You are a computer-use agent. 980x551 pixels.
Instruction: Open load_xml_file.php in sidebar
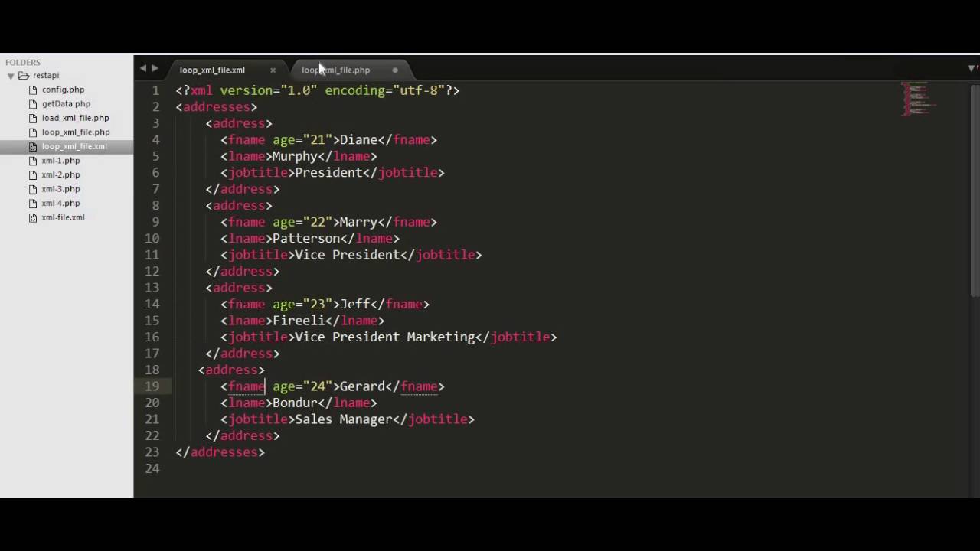tap(75, 118)
